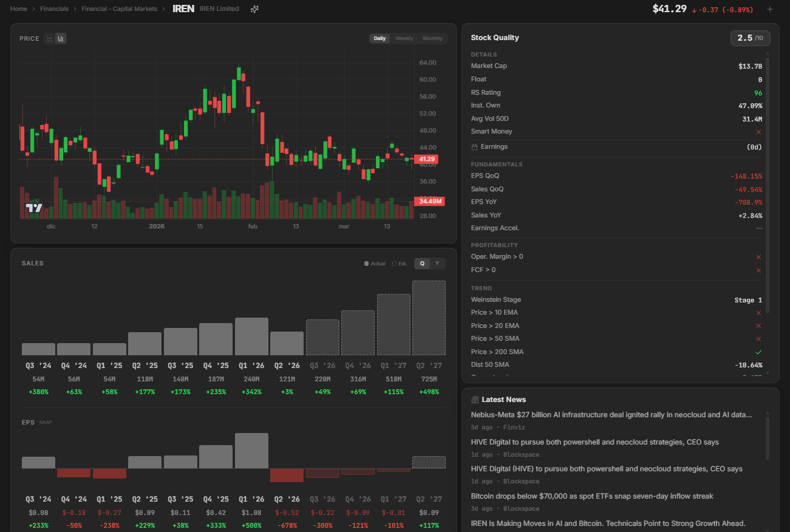Click the red X for Price > 10 EMA
The image size is (790, 532).
758,313
